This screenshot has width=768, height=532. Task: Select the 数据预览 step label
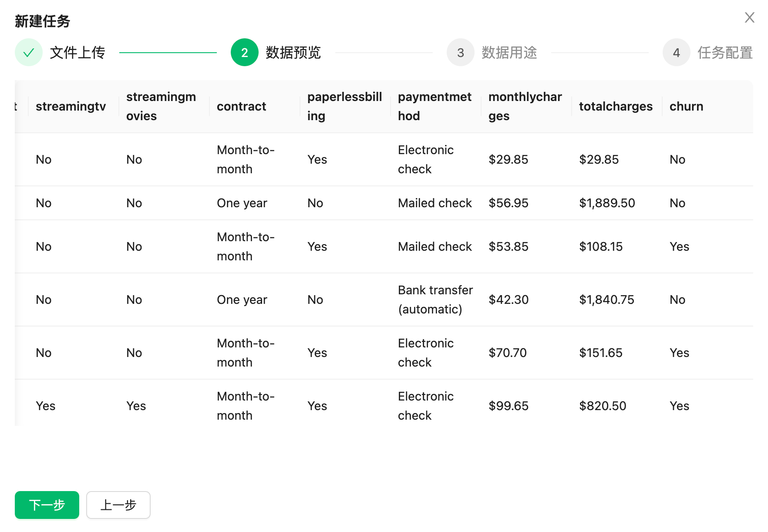293,53
